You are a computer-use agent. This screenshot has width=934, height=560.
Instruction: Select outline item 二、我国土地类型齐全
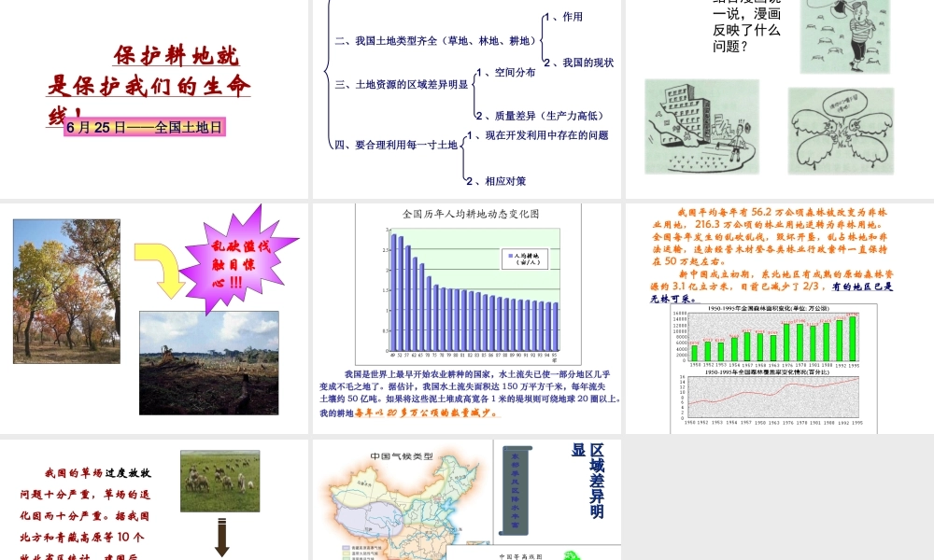coord(435,41)
